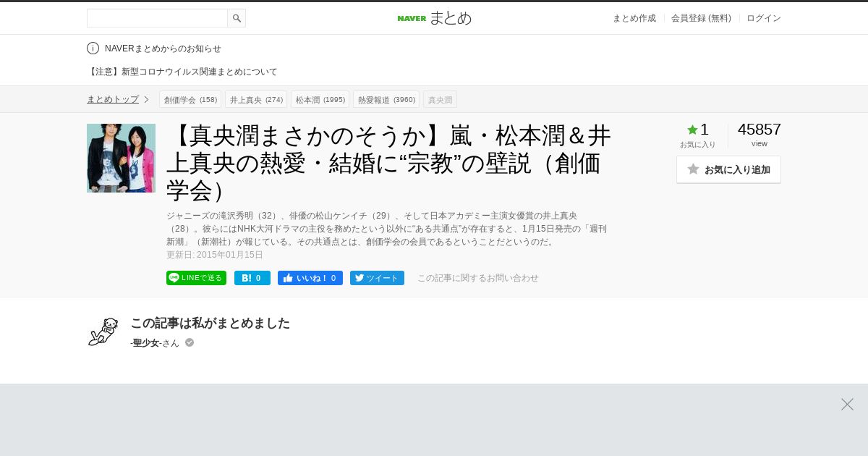Close the bottom ad banner X
Image resolution: width=868 pixels, height=456 pixels.
point(847,404)
